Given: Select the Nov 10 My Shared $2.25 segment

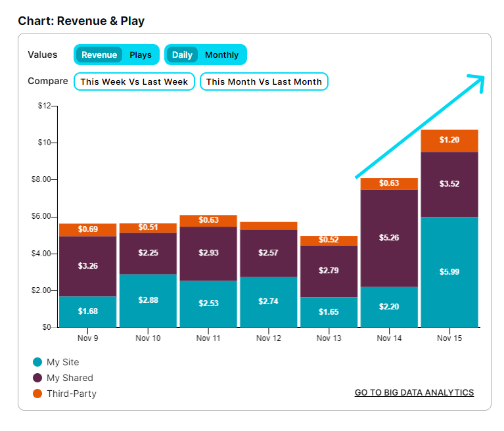Looking at the screenshot, I should tap(148, 254).
